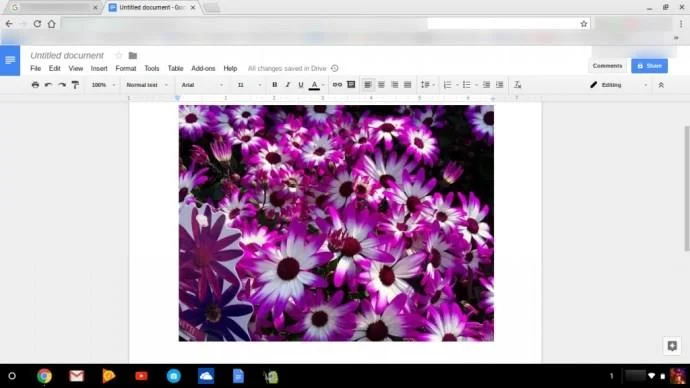Screen dimensions: 690x388
Task: Open the Arial font dropdown
Action: coord(202,85)
